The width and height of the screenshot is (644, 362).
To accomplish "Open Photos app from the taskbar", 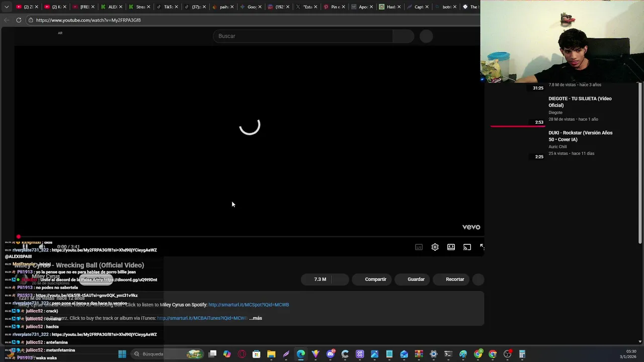I will click(374, 354).
